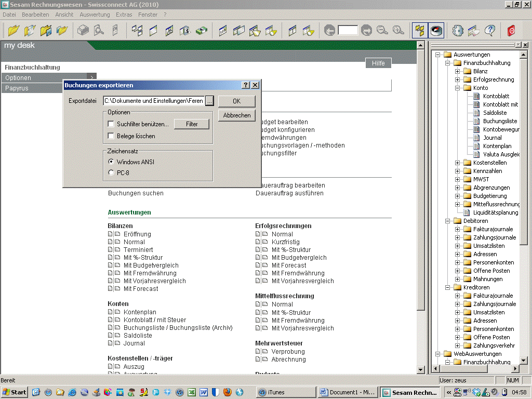Image resolution: width=532 pixels, height=399 pixels.
Task: Expand the Kostenstellen tree folder
Action: click(x=458, y=163)
